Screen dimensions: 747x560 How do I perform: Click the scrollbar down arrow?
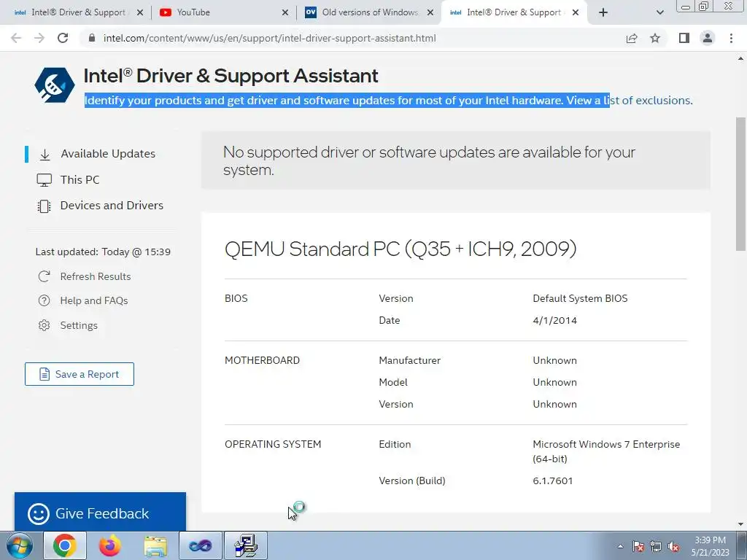tap(741, 524)
